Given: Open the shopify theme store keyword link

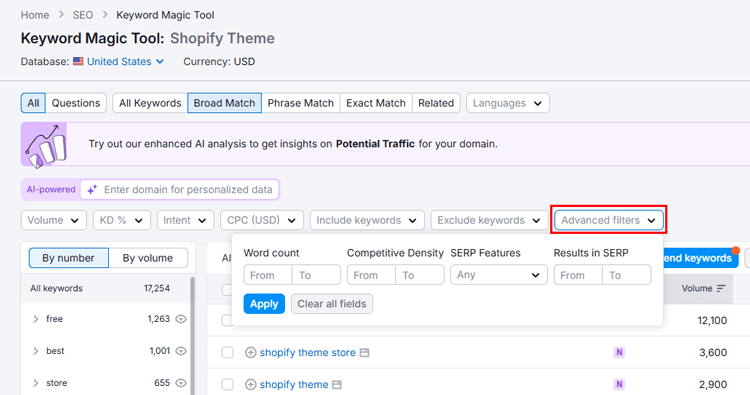Looking at the screenshot, I should [x=308, y=352].
